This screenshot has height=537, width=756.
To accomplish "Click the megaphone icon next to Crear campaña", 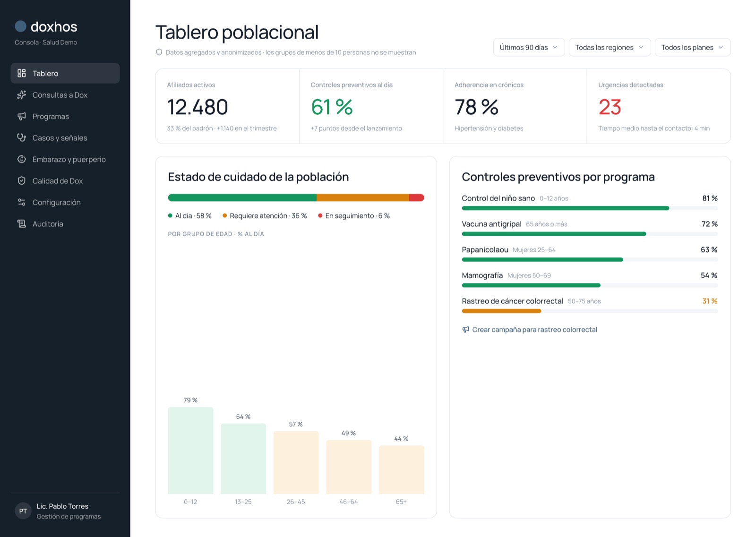I will (x=465, y=330).
